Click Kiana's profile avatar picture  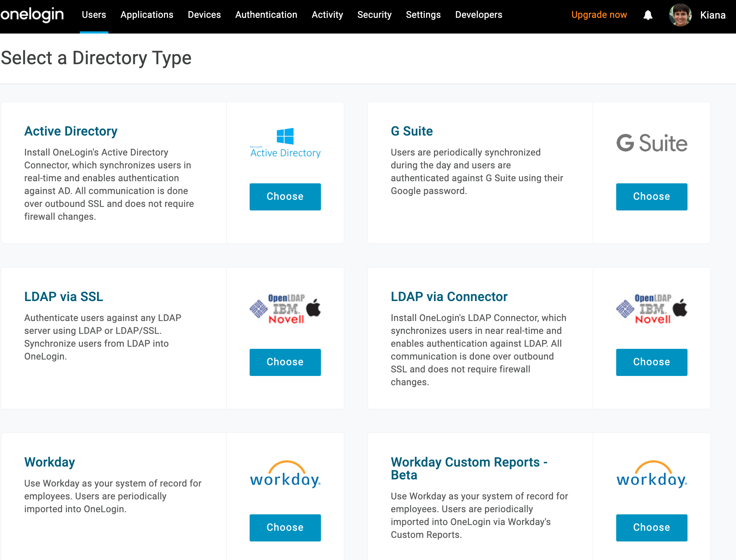680,15
